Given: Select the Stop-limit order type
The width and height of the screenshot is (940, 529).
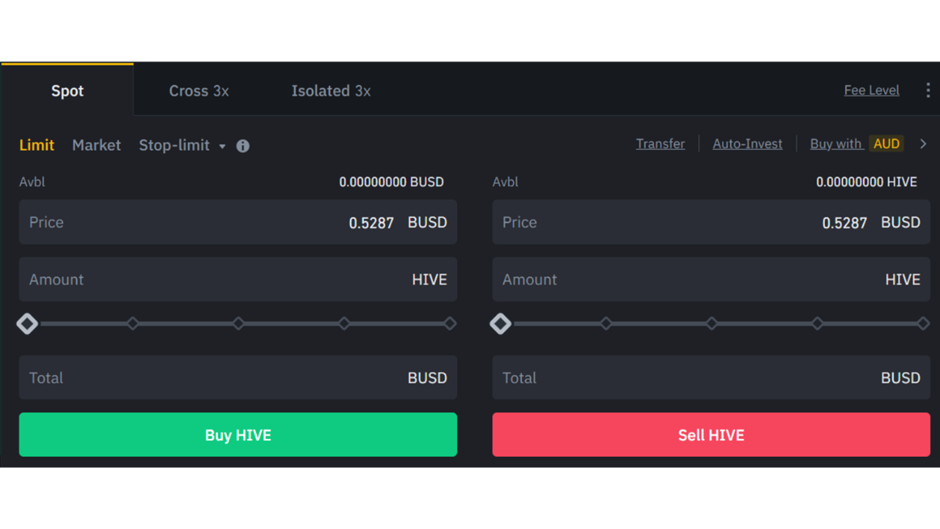Looking at the screenshot, I should (x=174, y=145).
